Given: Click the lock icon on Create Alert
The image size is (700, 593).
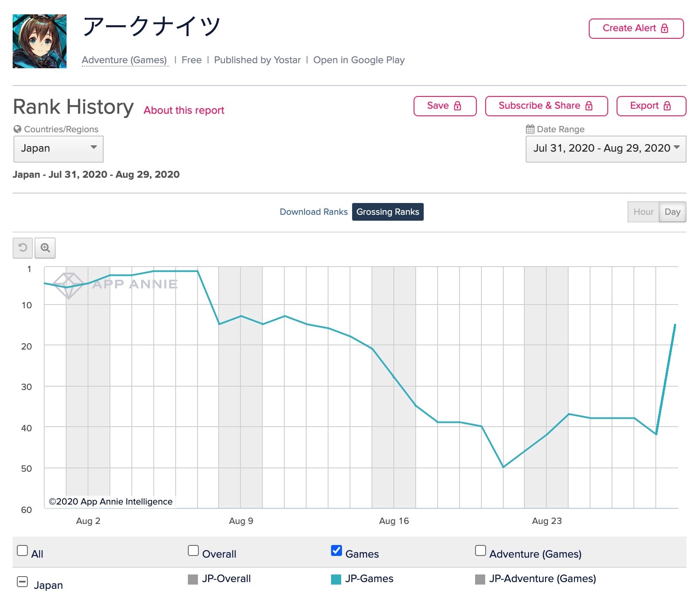Looking at the screenshot, I should [x=665, y=28].
